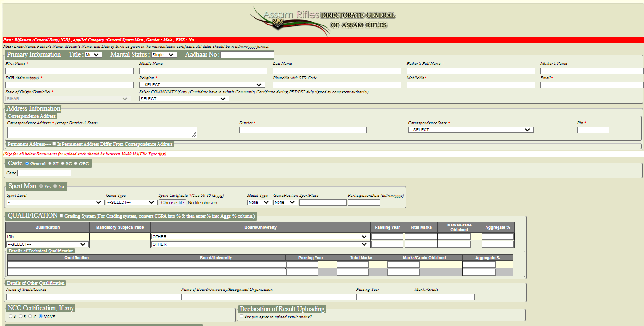Check Is Permanent Address Differ From Correspondence Address
Image resolution: width=644 pixels, height=326 pixels.
coord(55,144)
